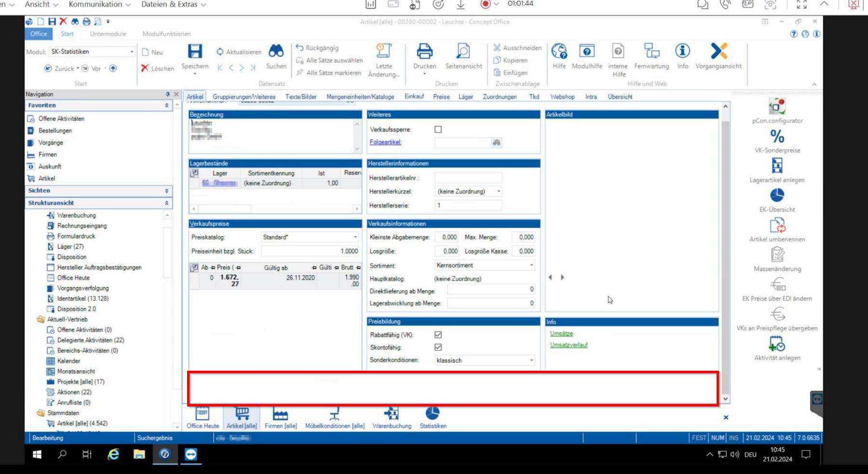Start Fernwartung remote support
The image size is (868, 474).
pyautogui.click(x=652, y=51)
